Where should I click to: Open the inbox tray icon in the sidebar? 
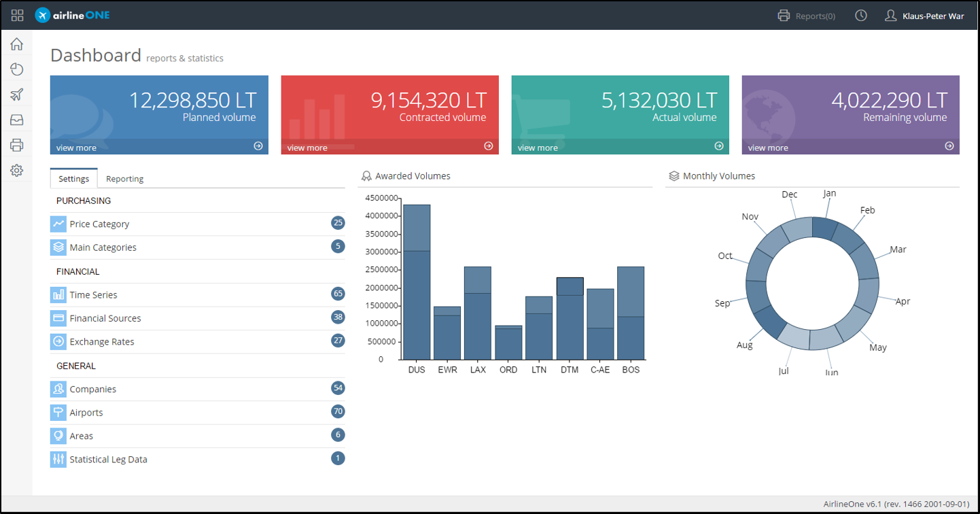click(x=16, y=120)
